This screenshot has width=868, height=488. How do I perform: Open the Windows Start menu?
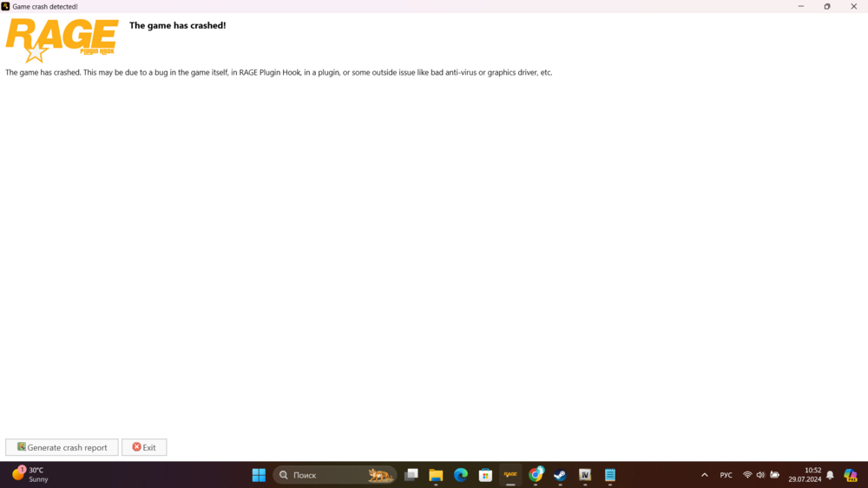click(x=259, y=475)
